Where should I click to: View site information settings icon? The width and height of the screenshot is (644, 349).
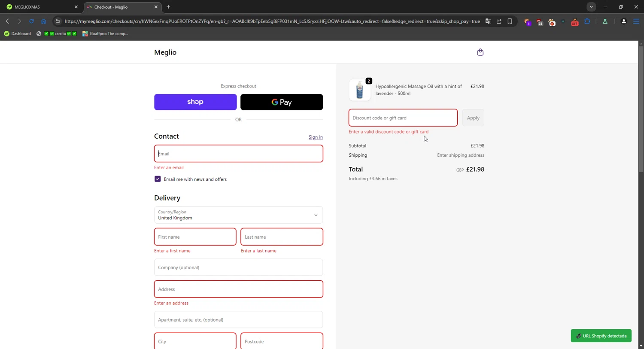point(58,21)
